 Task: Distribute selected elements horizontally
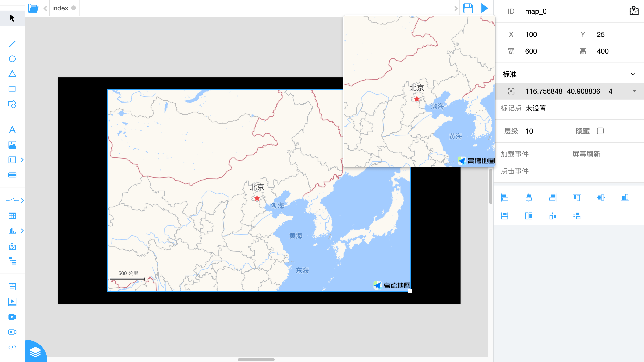point(553,216)
